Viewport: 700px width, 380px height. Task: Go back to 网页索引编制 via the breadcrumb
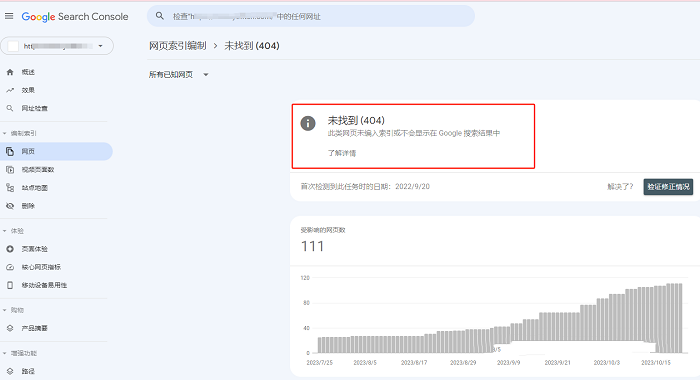(x=178, y=46)
